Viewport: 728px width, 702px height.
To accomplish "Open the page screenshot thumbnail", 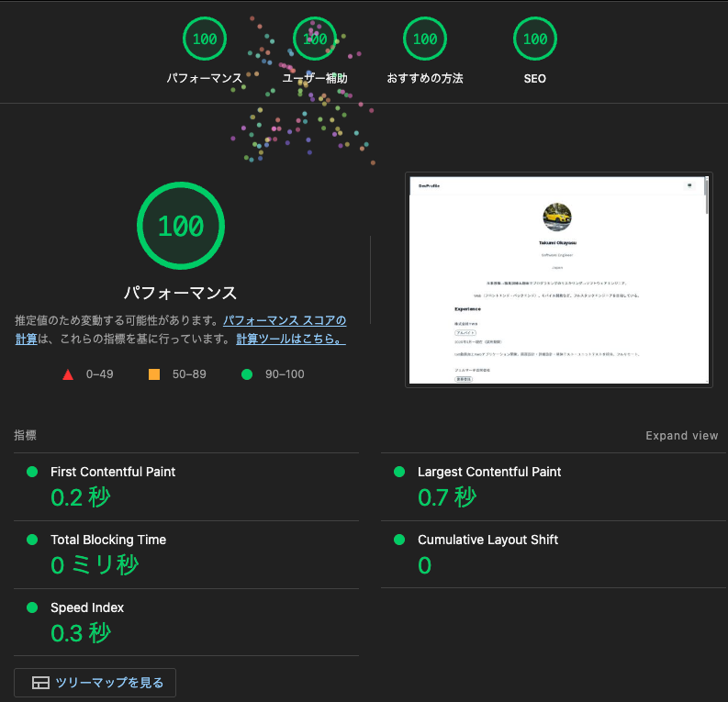I will pos(558,280).
